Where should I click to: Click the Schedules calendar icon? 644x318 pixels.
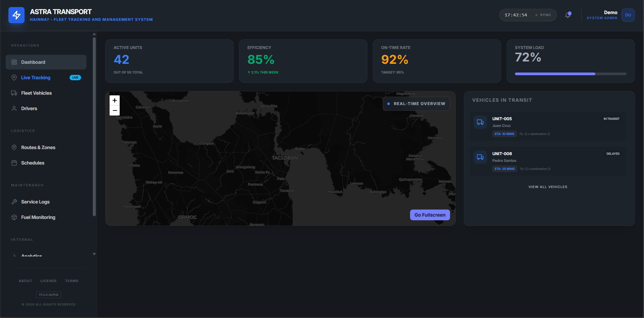tap(14, 163)
